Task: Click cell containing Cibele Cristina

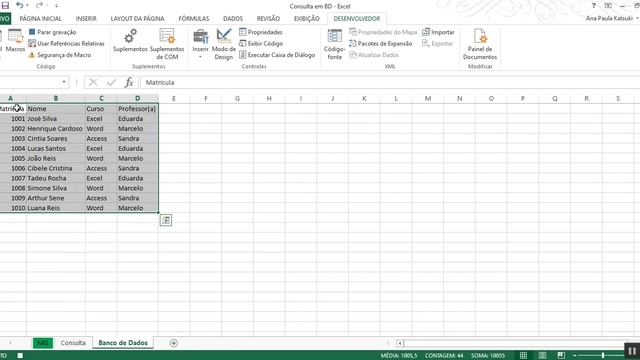Action: coord(56,168)
